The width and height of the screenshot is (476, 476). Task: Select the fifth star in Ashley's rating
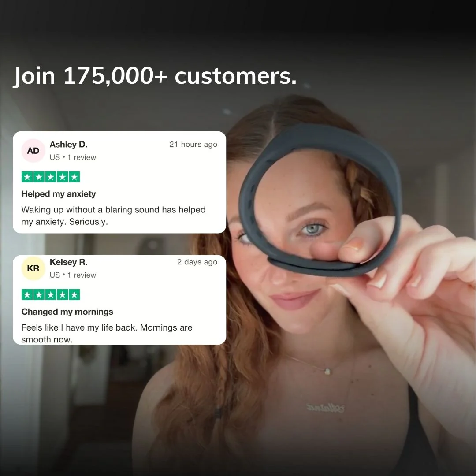[74, 177]
